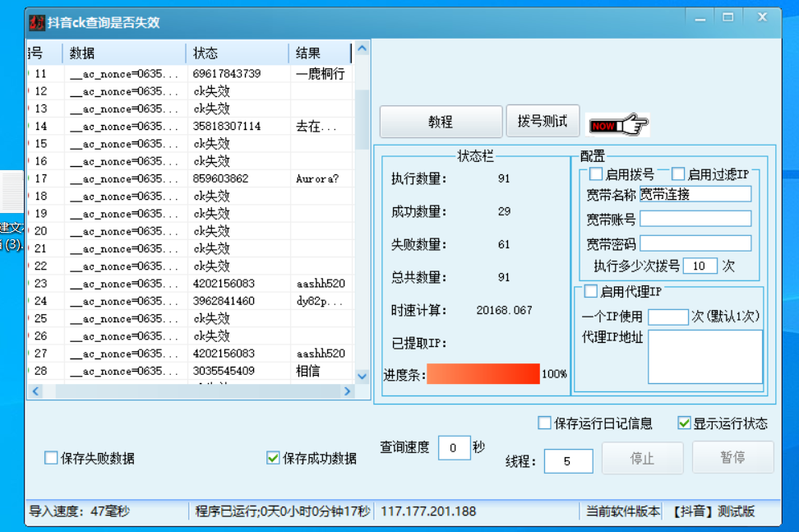
Task: Check 保存运行日记信息 option
Action: click(544, 423)
